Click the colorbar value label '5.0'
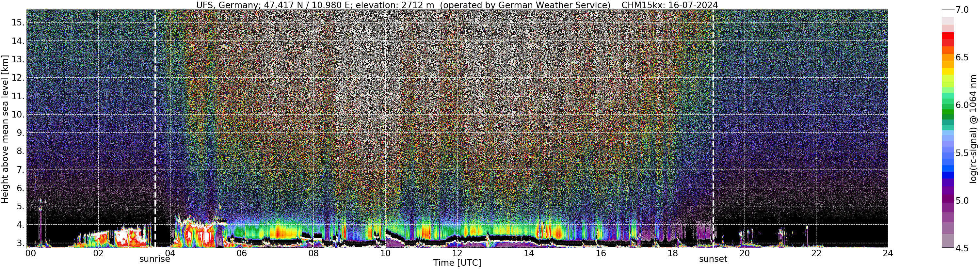 [x=962, y=200]
